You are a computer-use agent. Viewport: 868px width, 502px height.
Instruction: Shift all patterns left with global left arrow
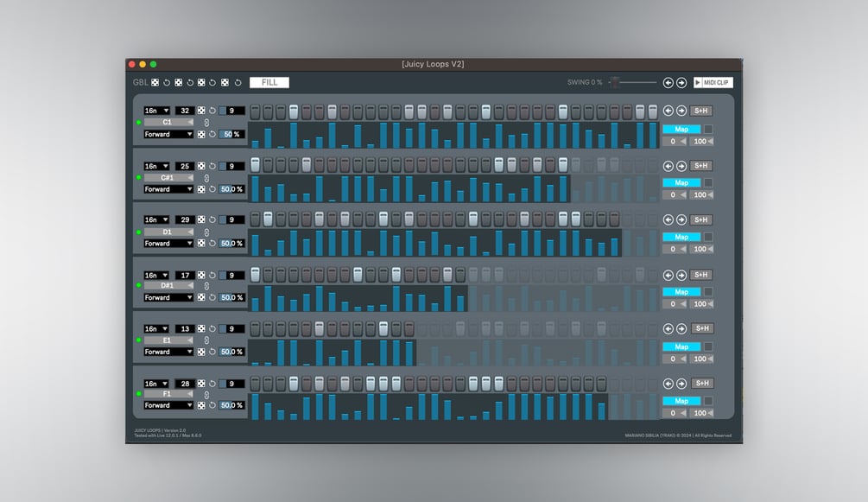coord(668,83)
